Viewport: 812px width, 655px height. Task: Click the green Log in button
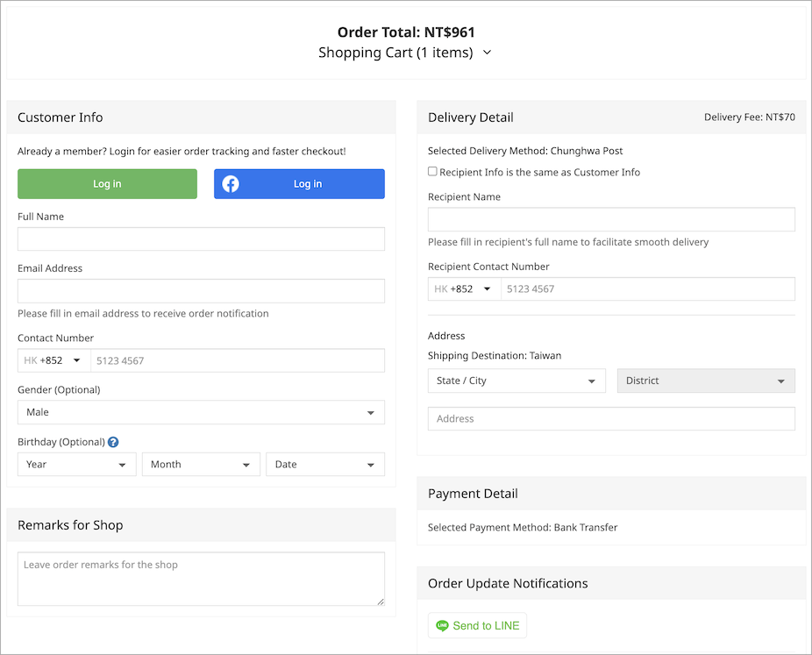pyautogui.click(x=107, y=184)
